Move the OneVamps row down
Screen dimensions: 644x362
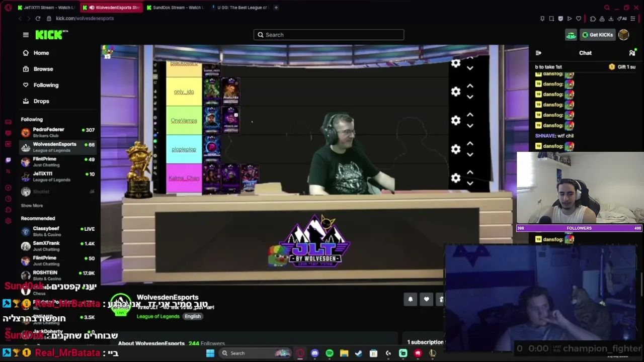click(470, 126)
